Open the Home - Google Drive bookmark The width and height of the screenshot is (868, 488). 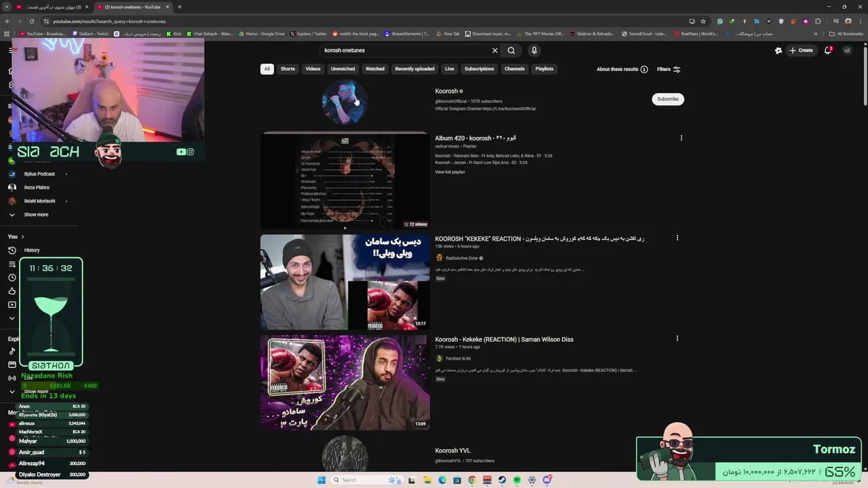261,34
